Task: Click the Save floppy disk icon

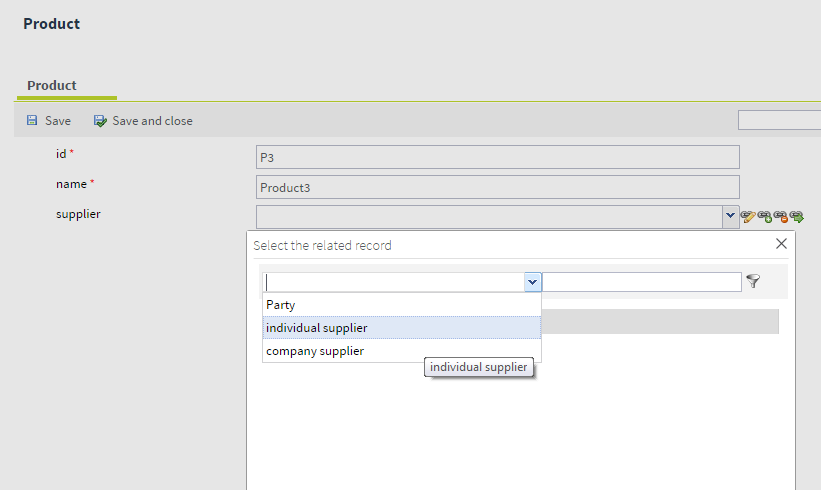Action: tap(32, 121)
